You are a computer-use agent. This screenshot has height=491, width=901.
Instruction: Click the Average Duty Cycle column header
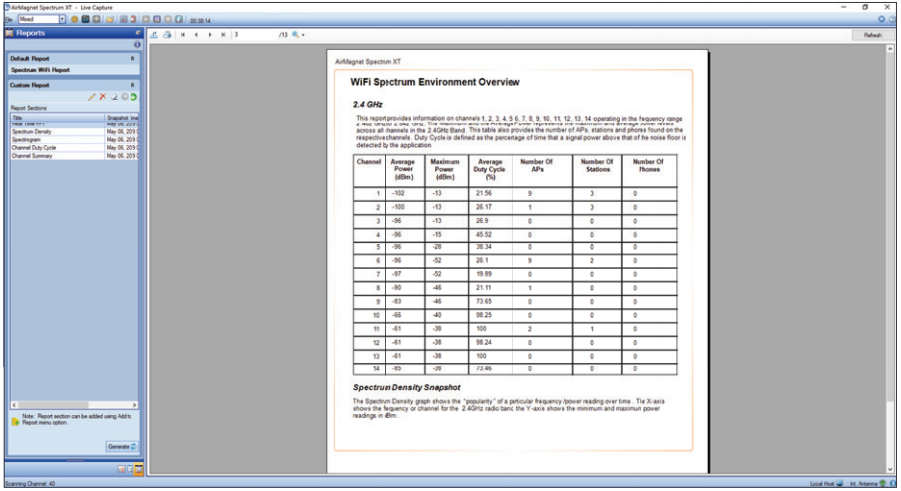point(490,170)
